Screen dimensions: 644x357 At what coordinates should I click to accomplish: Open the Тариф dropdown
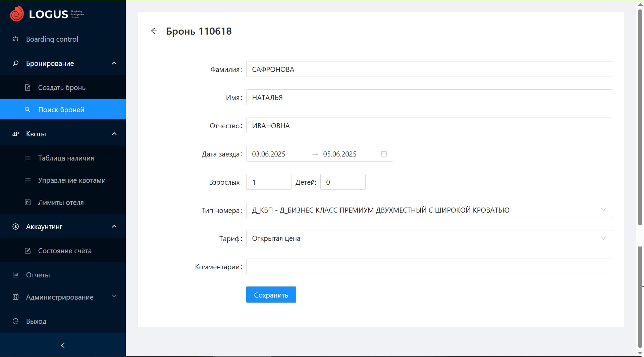(x=429, y=238)
